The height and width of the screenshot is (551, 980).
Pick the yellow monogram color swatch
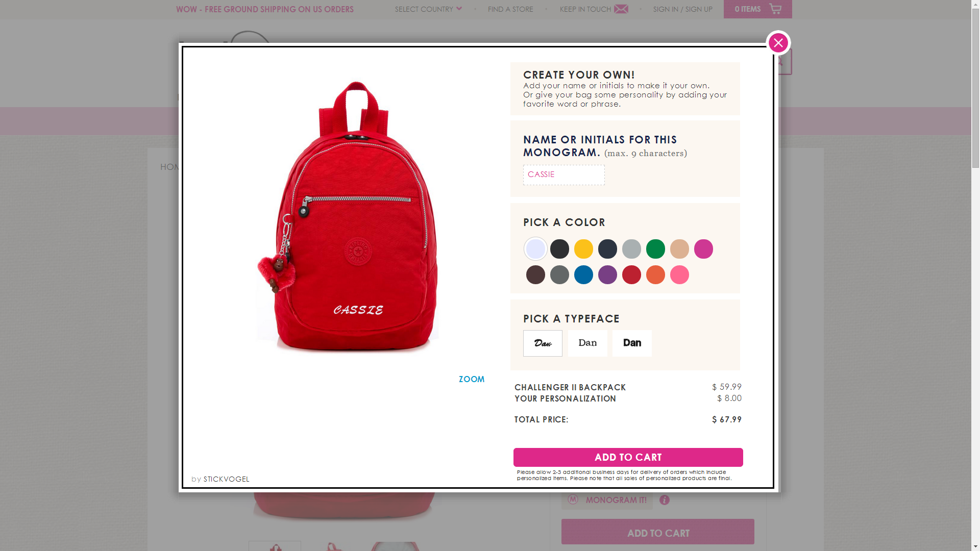point(583,249)
